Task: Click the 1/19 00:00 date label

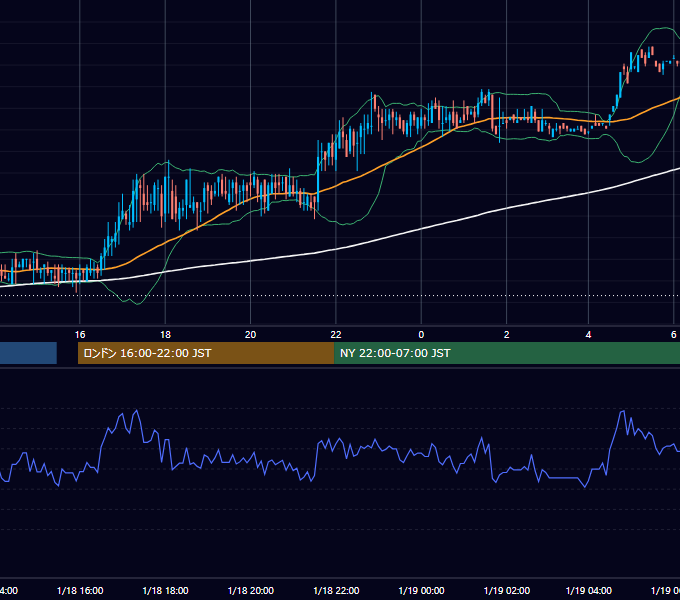Action: [421, 591]
